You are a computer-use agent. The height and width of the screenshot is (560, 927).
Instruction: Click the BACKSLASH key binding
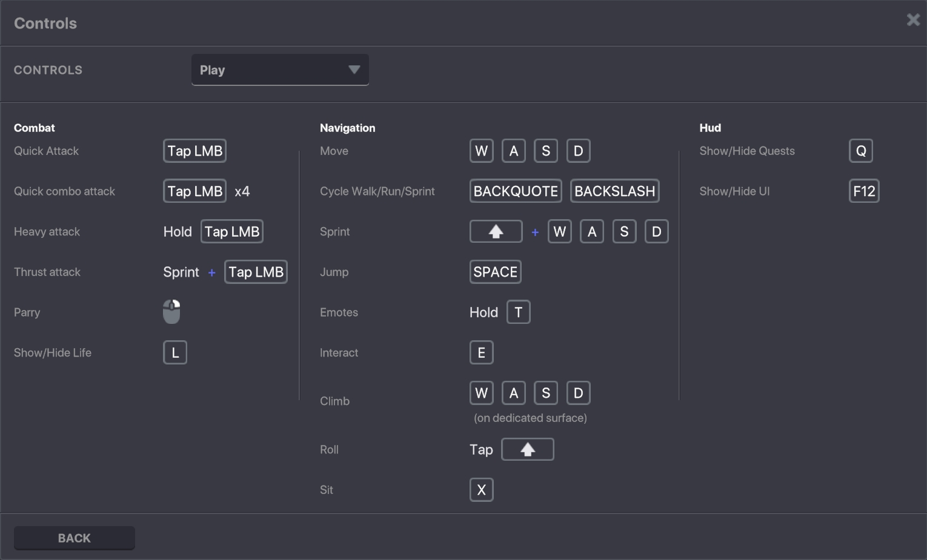point(614,191)
